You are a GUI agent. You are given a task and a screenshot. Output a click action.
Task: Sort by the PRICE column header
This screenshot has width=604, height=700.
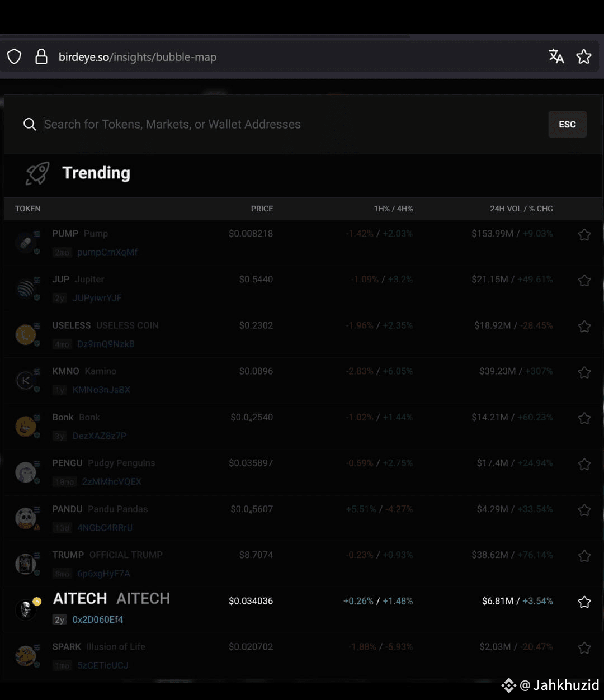point(262,209)
